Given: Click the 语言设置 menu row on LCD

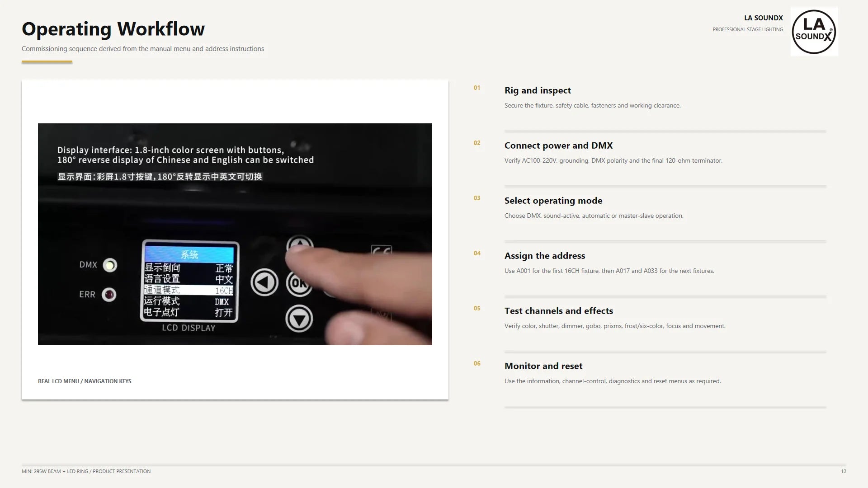Looking at the screenshot, I should pyautogui.click(x=189, y=279).
